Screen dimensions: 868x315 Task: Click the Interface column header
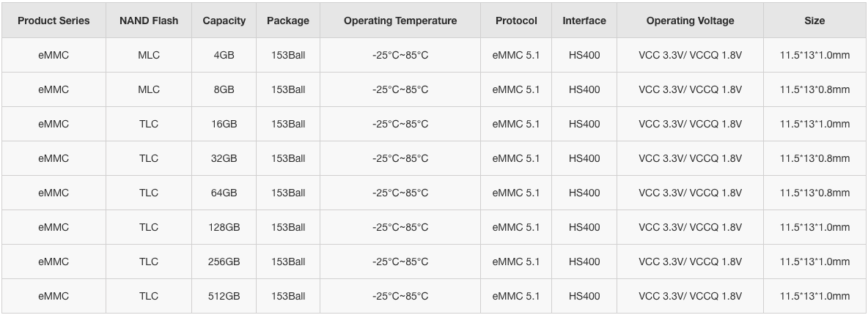584,21
